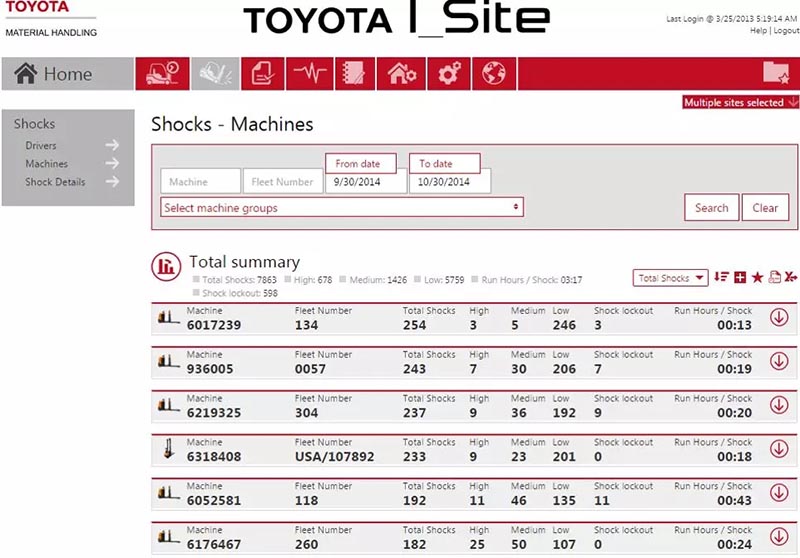Image resolution: width=800 pixels, height=558 pixels.
Task: Open the forklift shocks nav icon
Action: click(215, 74)
